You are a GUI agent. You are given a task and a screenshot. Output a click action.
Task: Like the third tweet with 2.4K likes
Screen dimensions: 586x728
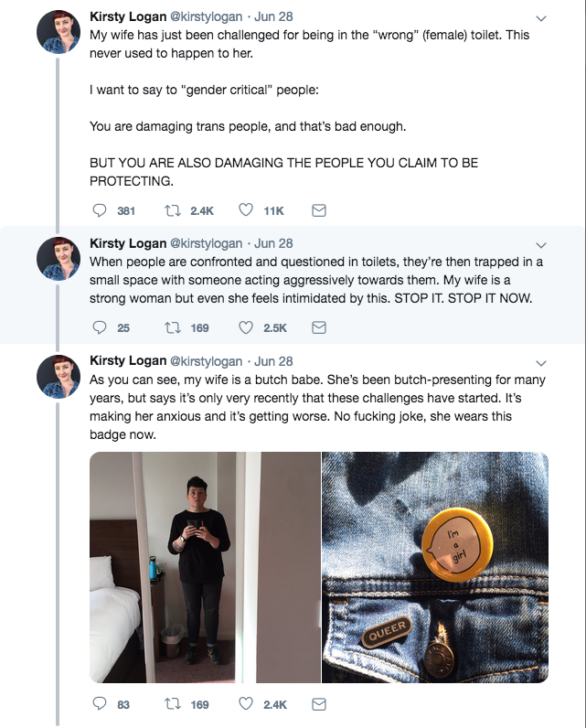click(x=246, y=704)
